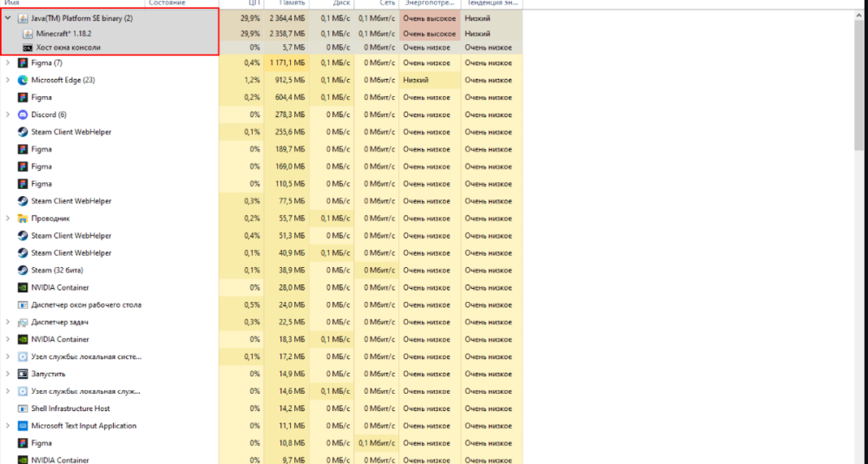
Task: Sort processes by the ЦП column header
Action: [255, 3]
